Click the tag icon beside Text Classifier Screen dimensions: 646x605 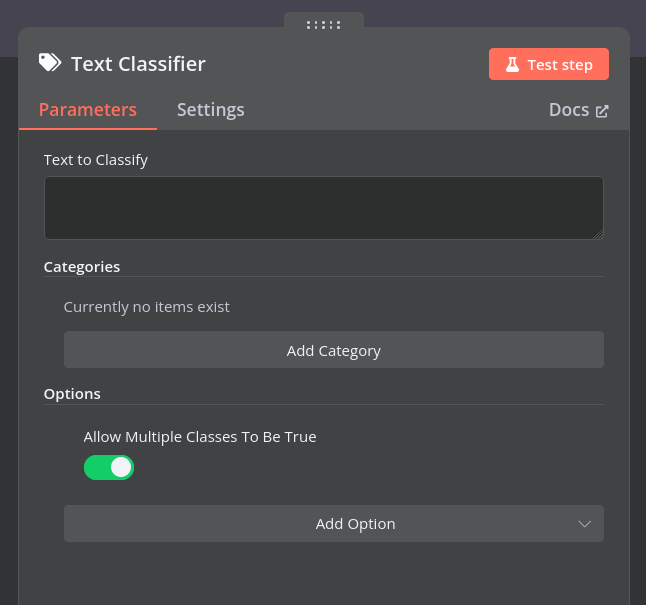pos(50,63)
